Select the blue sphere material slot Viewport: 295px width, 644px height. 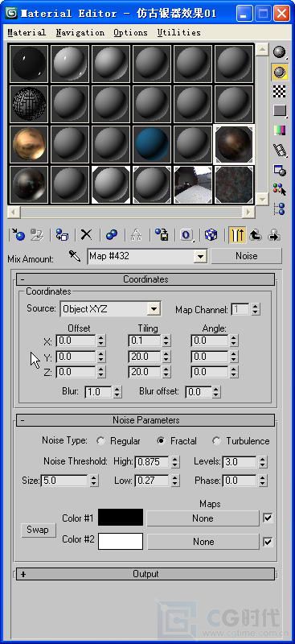(x=152, y=144)
